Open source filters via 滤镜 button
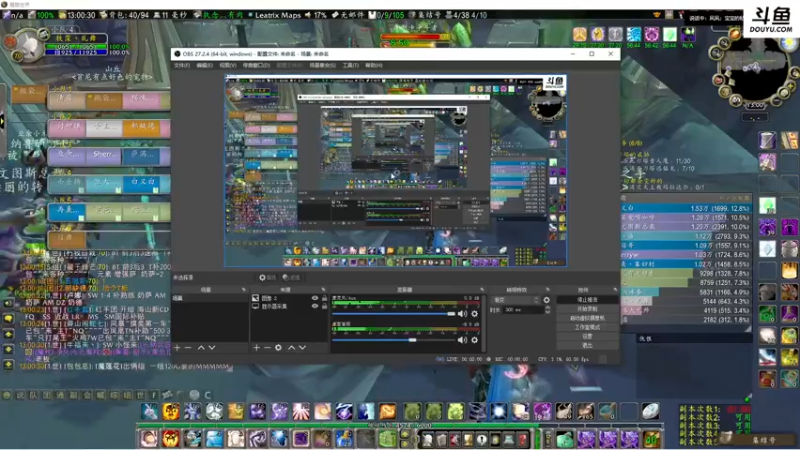Screen dimensions: 800x450 coord(291,278)
